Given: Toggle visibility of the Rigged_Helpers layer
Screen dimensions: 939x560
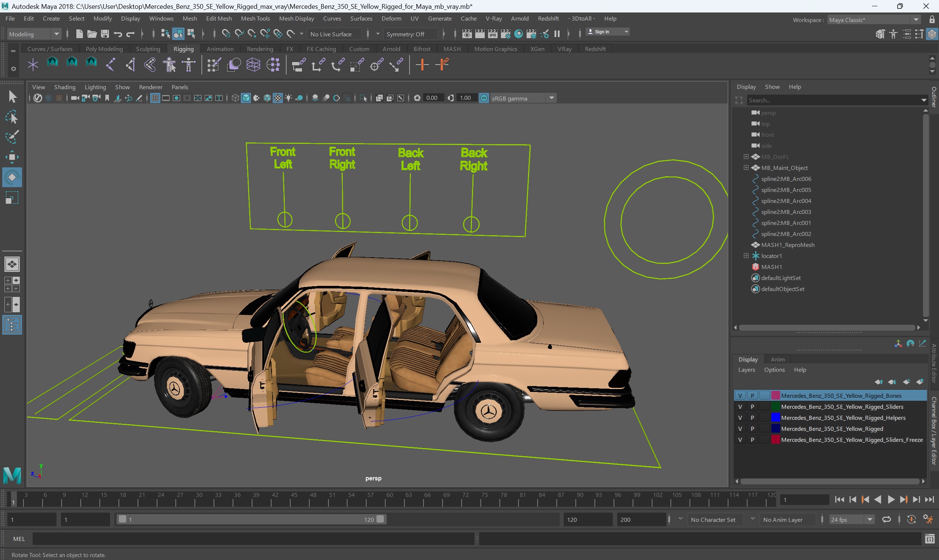Looking at the screenshot, I should (740, 417).
